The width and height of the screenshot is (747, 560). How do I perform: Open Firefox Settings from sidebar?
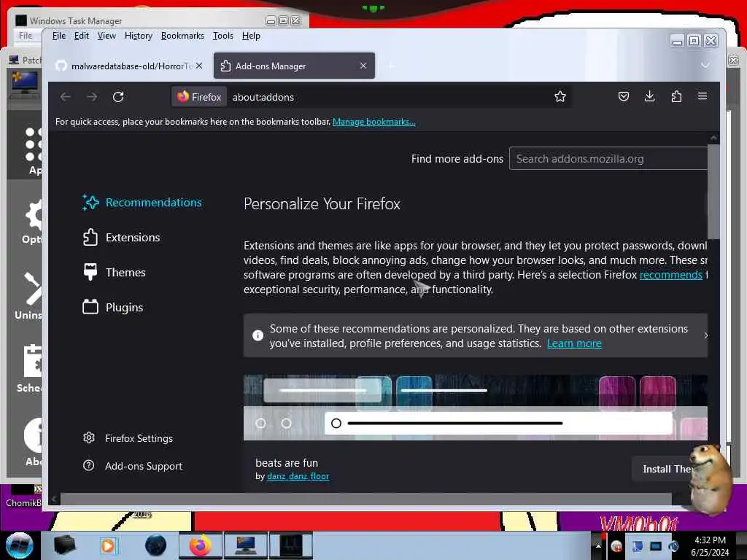pyautogui.click(x=128, y=438)
